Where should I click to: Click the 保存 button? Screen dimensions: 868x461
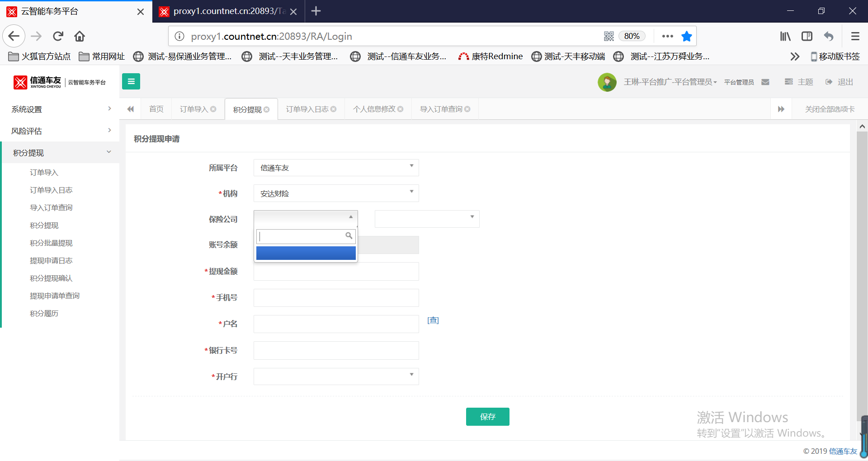pos(487,417)
